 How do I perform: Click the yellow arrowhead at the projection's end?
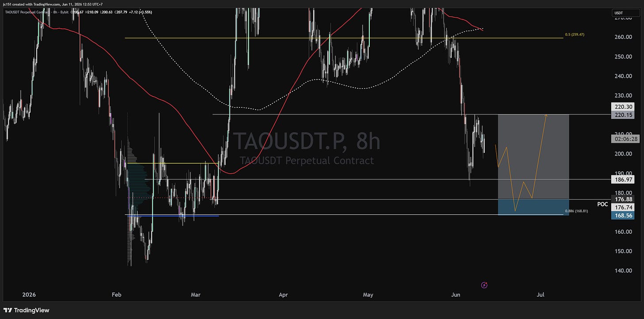tap(546, 116)
